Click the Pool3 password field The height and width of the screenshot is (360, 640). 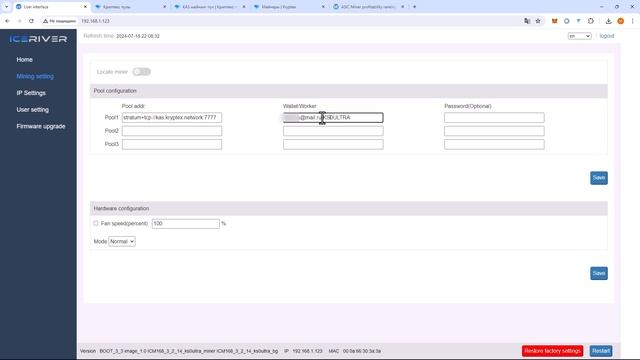coord(494,144)
